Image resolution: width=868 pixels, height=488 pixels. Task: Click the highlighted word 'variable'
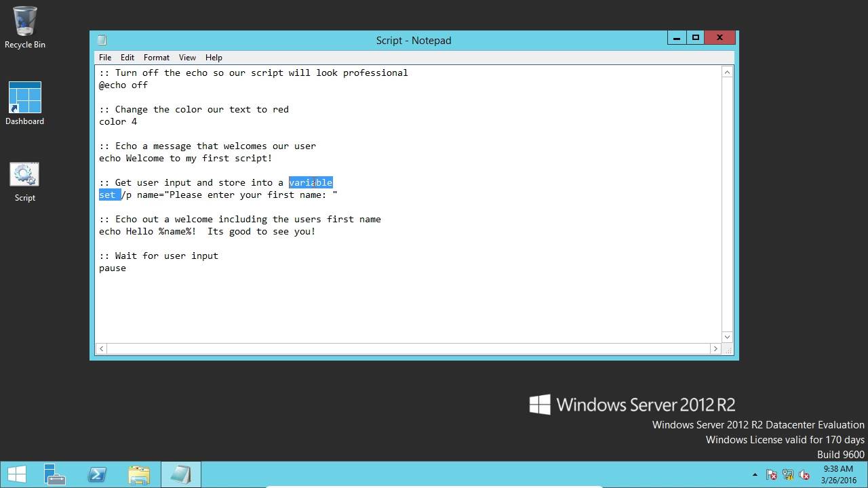[x=311, y=182]
